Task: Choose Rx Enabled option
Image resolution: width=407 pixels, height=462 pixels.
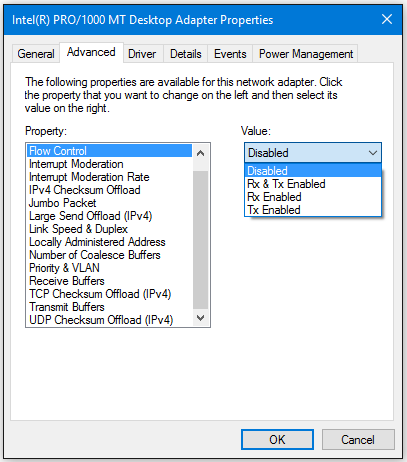Action: [x=313, y=197]
